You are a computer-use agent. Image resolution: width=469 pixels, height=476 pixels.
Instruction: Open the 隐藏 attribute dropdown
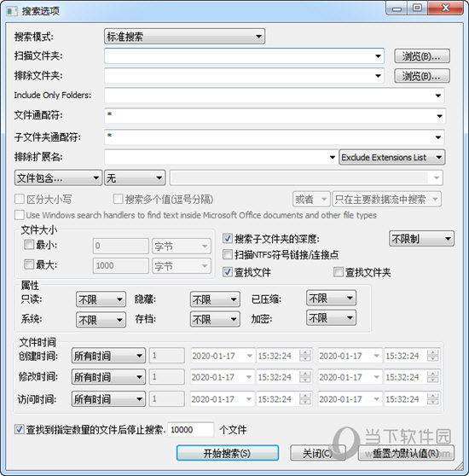click(x=215, y=299)
